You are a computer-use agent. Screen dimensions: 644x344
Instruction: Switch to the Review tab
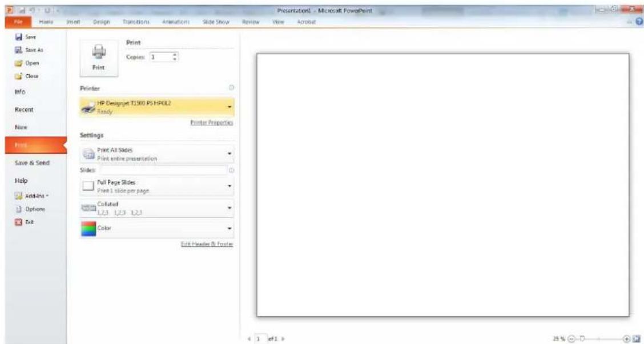(250, 22)
